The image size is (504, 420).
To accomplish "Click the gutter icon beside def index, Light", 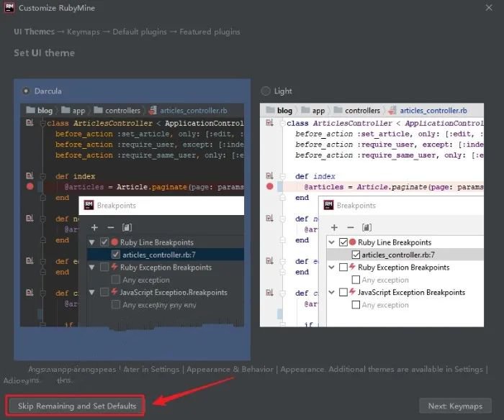I will 269,175.
